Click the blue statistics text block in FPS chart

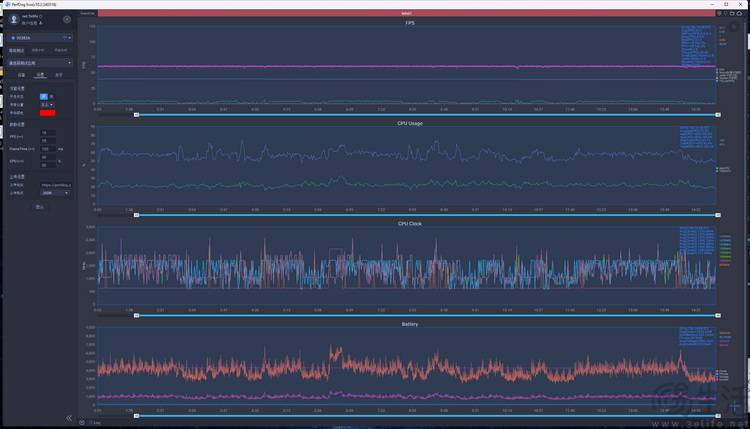697,45
